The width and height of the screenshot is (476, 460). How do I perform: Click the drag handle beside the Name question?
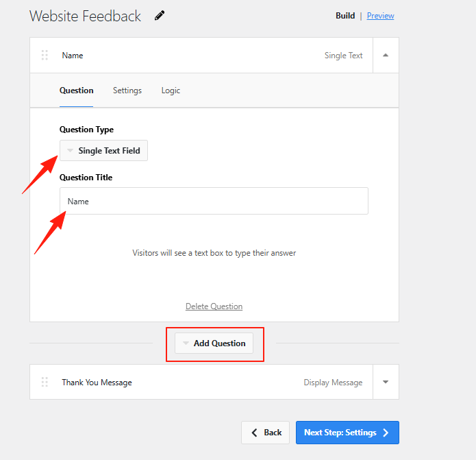[45, 56]
